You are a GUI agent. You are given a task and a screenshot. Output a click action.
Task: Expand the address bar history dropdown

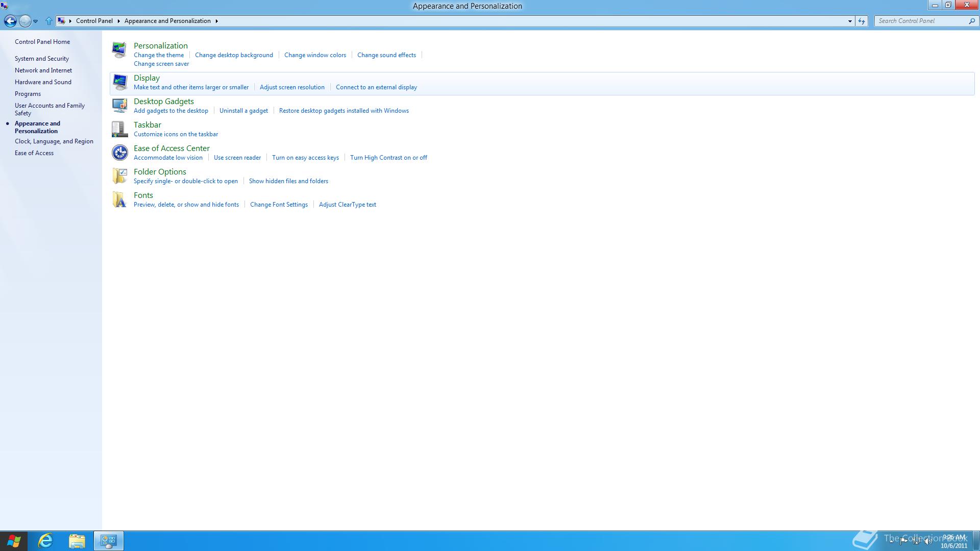click(850, 21)
